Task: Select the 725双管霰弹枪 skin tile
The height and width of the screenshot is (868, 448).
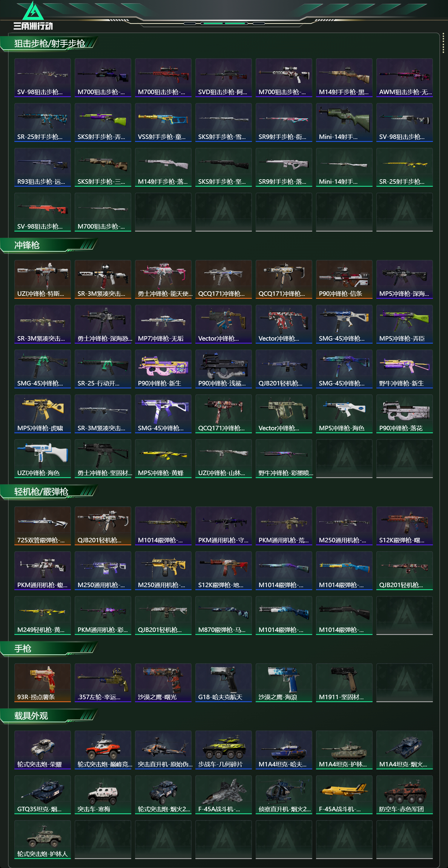Action: pyautogui.click(x=42, y=526)
